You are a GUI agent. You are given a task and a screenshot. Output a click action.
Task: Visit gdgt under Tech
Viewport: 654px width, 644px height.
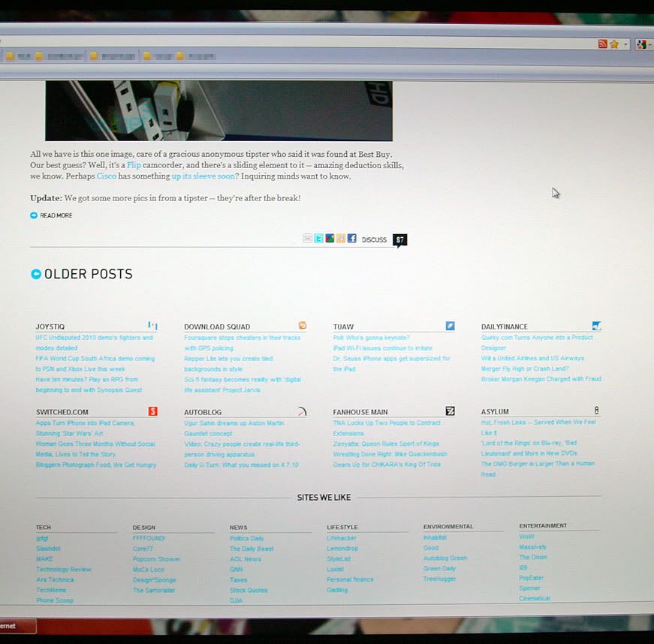point(42,538)
